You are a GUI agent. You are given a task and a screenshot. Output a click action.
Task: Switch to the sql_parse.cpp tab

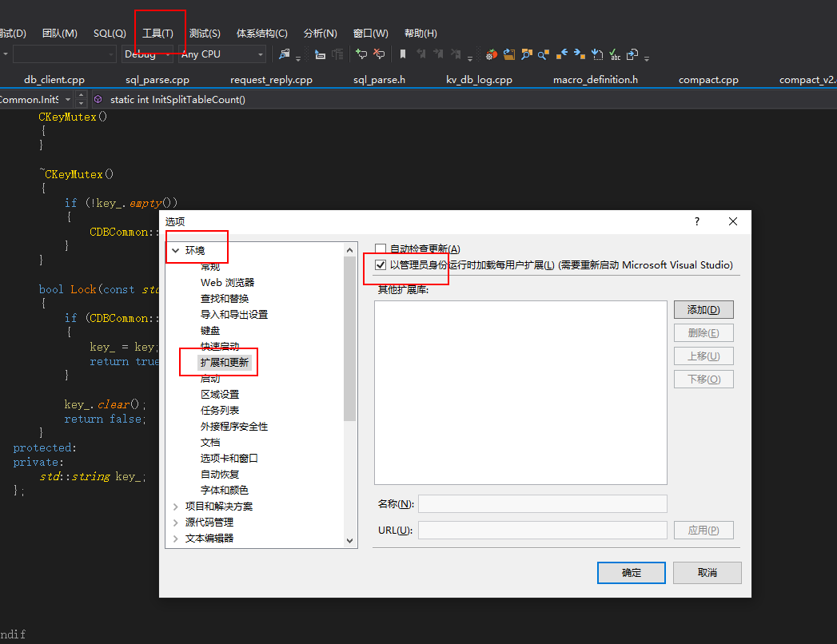click(x=157, y=80)
